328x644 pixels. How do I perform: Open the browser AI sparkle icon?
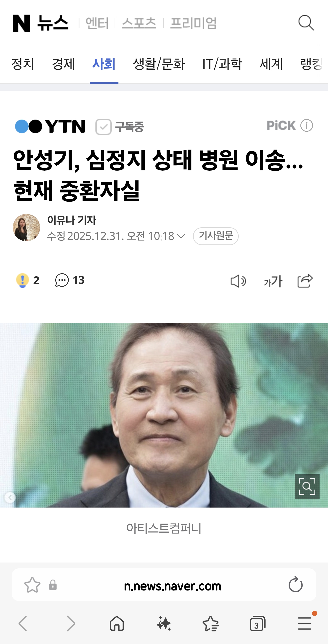click(164, 623)
